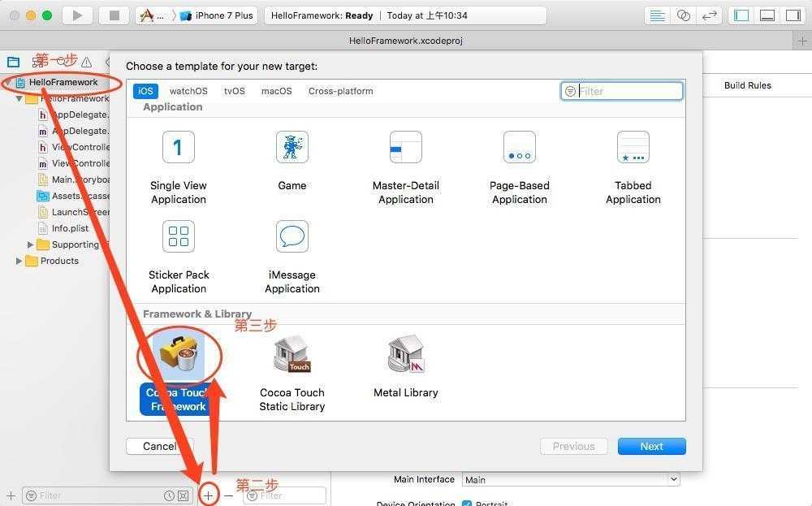Viewport: 812px width, 506px height.
Task: Toggle the utilities pane
Action: click(793, 15)
